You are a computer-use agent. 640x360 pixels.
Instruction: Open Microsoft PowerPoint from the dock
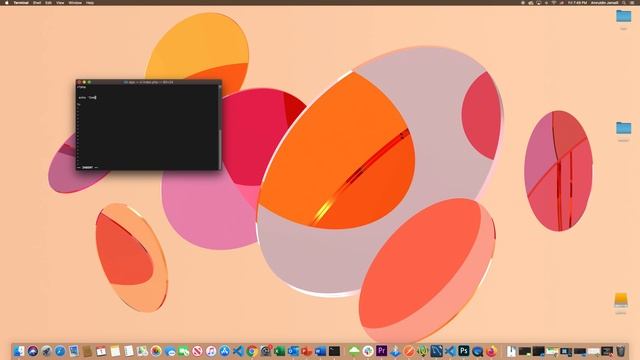tap(307, 351)
